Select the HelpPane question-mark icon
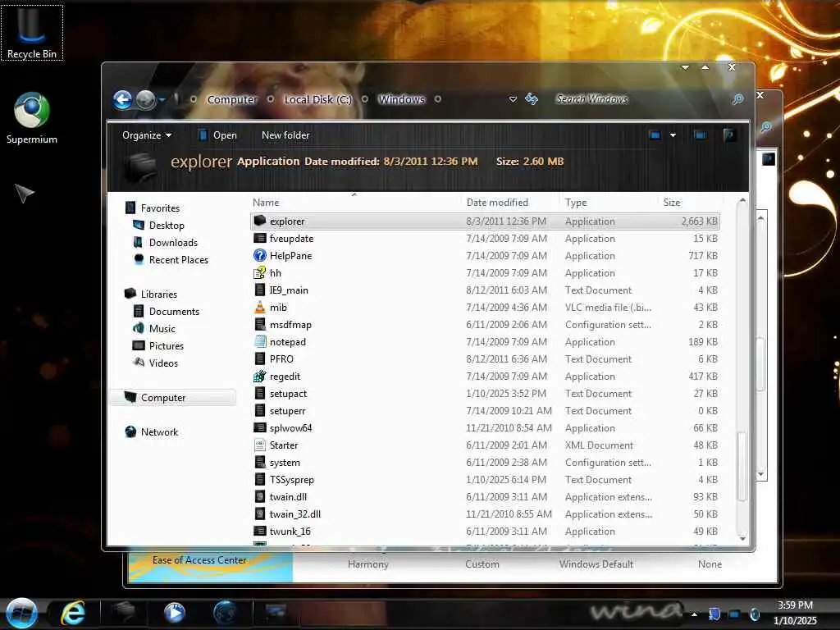 [x=260, y=255]
